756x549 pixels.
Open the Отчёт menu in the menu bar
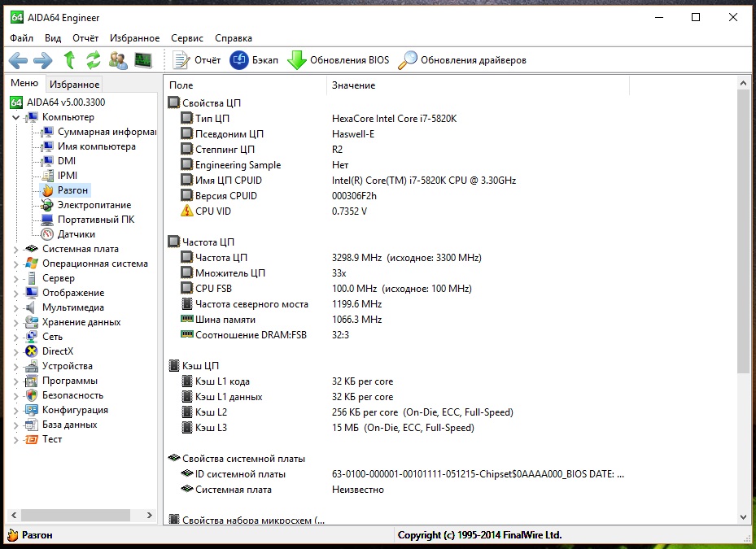click(85, 38)
